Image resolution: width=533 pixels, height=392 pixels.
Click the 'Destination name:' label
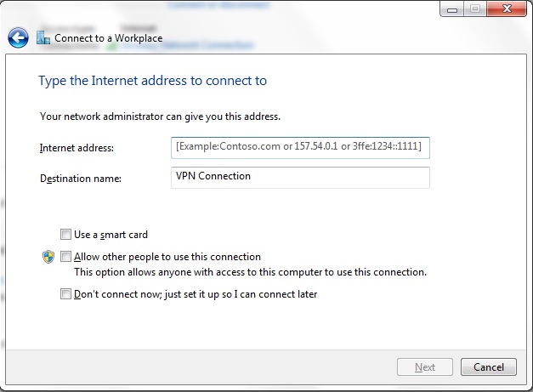[x=81, y=179]
